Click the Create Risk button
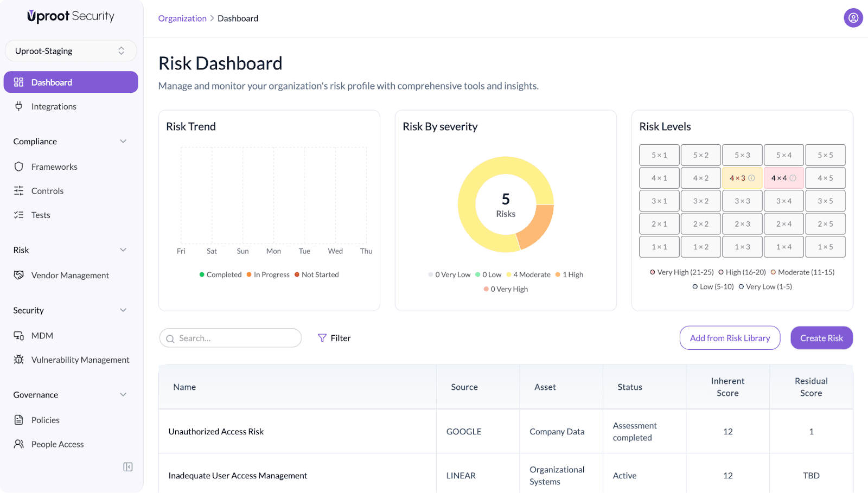 pos(821,338)
